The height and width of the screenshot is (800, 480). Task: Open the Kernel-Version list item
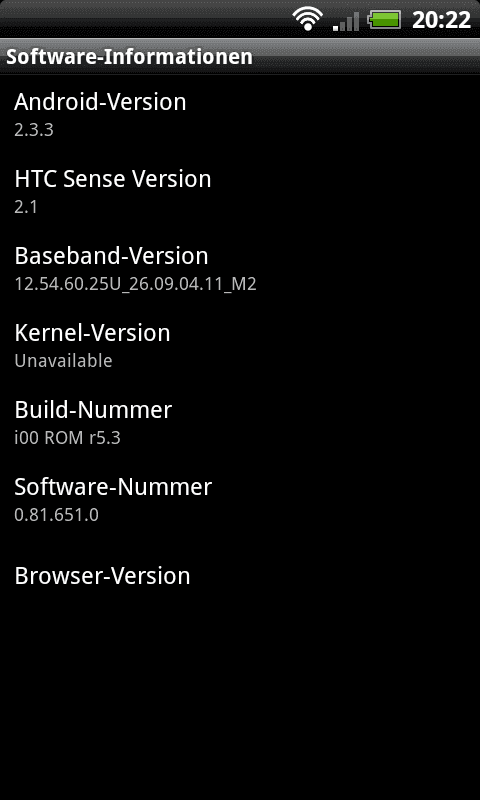point(240,345)
